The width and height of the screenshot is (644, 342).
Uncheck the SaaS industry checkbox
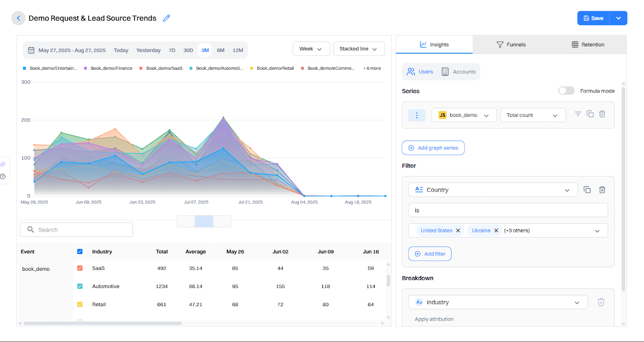click(x=80, y=268)
